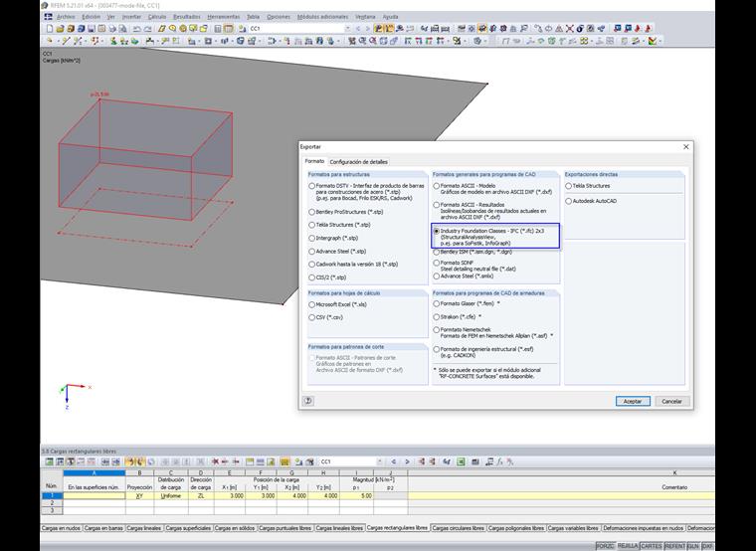Click the New model icon in main toolbar
The height and width of the screenshot is (551, 756).
[50, 29]
